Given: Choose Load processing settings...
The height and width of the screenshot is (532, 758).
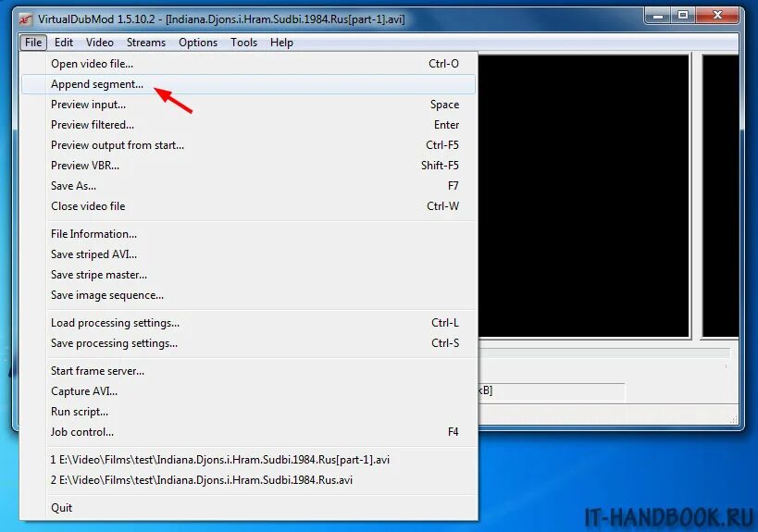Looking at the screenshot, I should (248, 323).
